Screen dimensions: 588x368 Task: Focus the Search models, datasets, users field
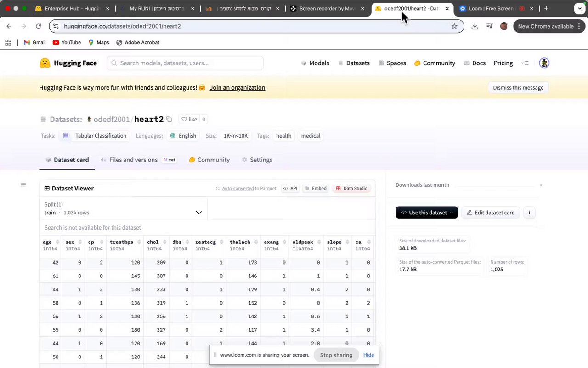[x=185, y=63]
